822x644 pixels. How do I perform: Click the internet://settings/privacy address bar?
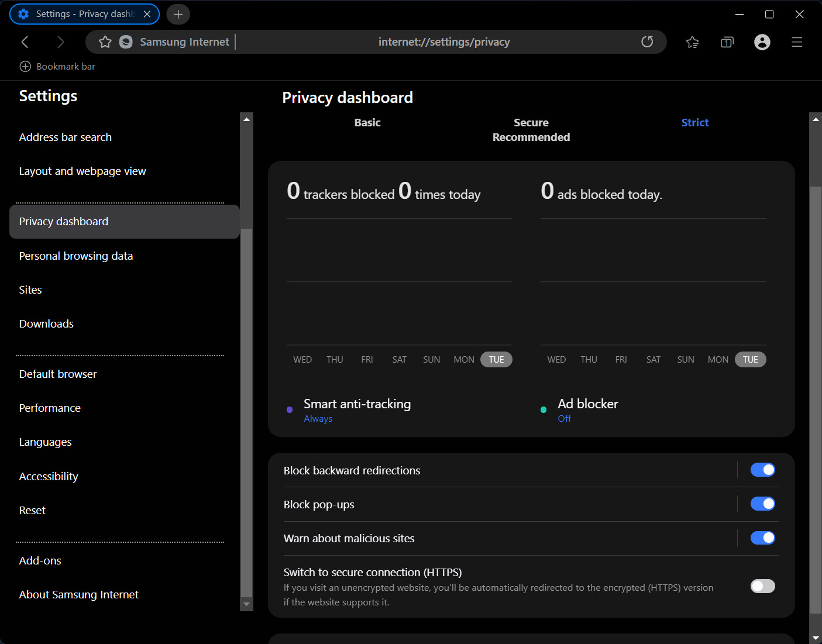coord(443,42)
